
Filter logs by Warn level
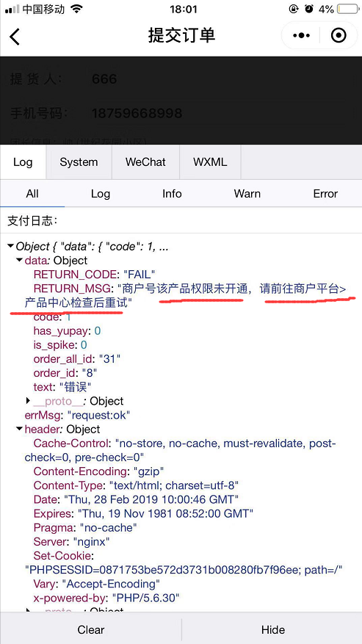click(247, 193)
